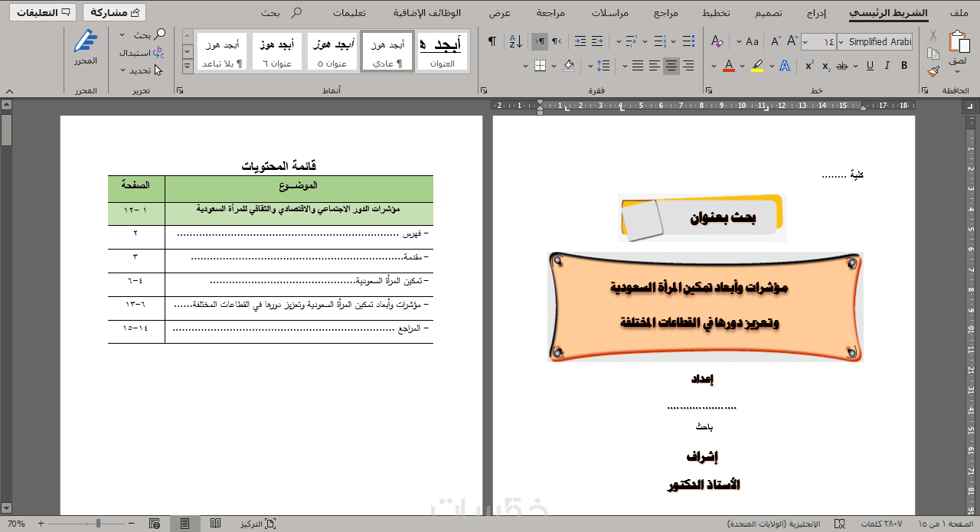
Task: Toggle Underline formatting
Action: coord(868,66)
